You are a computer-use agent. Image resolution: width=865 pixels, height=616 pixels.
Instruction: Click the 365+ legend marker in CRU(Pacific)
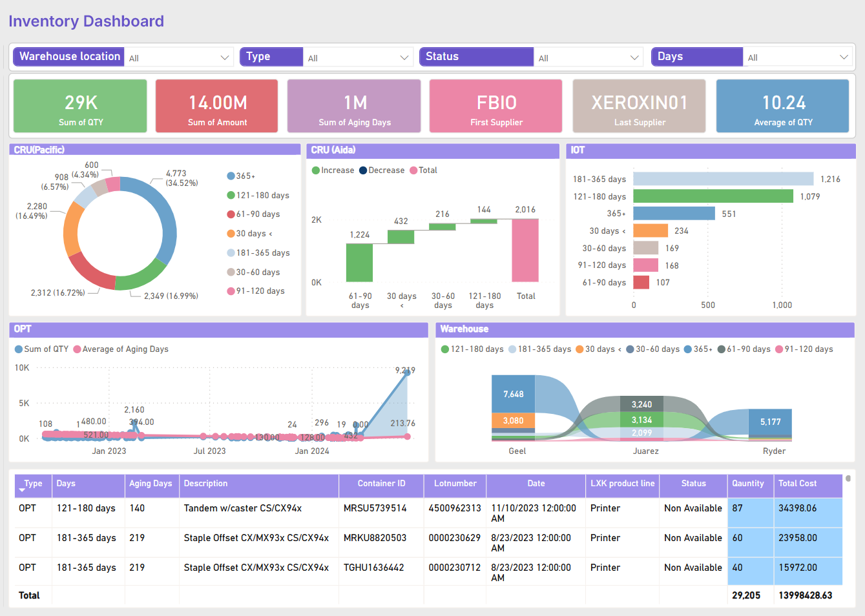click(231, 176)
